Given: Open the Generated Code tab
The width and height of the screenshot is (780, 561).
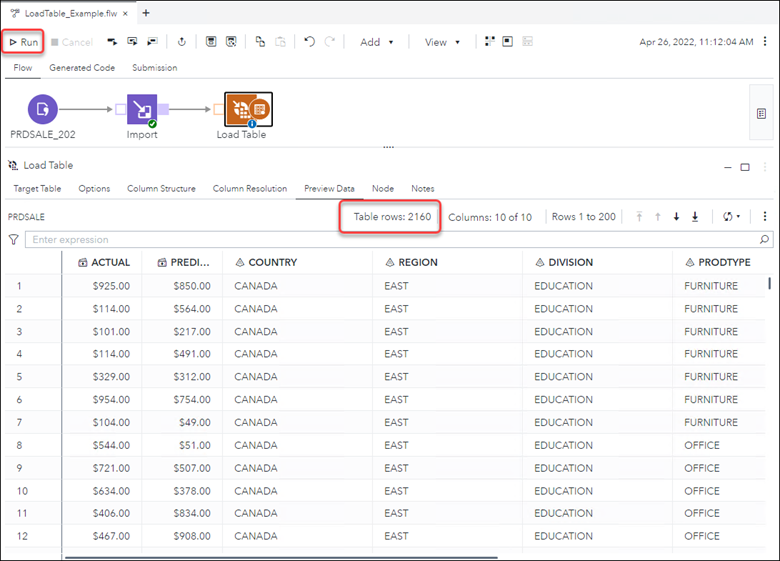Looking at the screenshot, I should (x=82, y=68).
